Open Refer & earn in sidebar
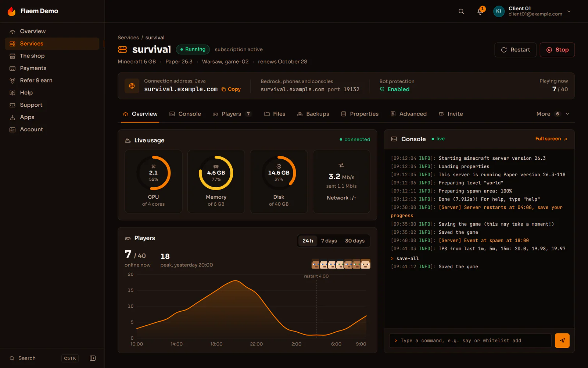 click(52, 80)
